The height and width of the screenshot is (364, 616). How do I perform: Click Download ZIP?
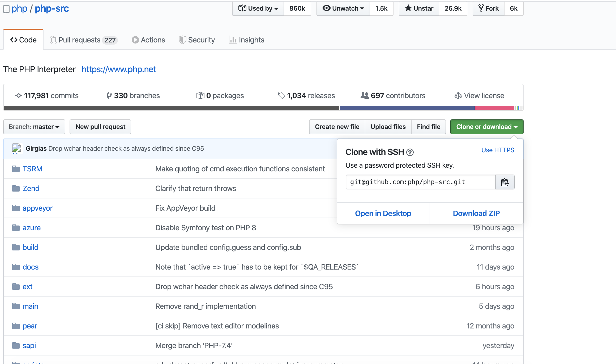(x=476, y=213)
